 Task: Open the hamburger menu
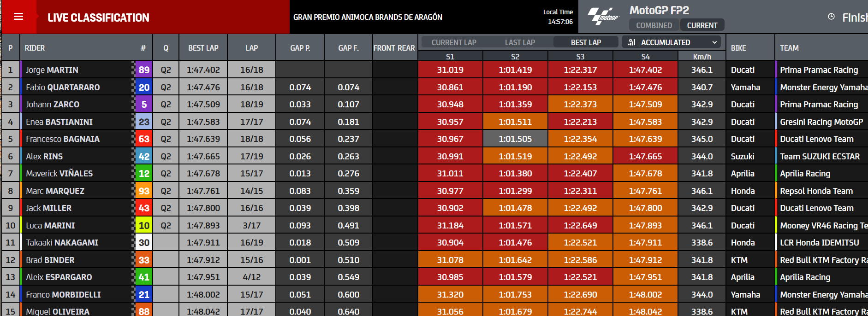coord(18,17)
